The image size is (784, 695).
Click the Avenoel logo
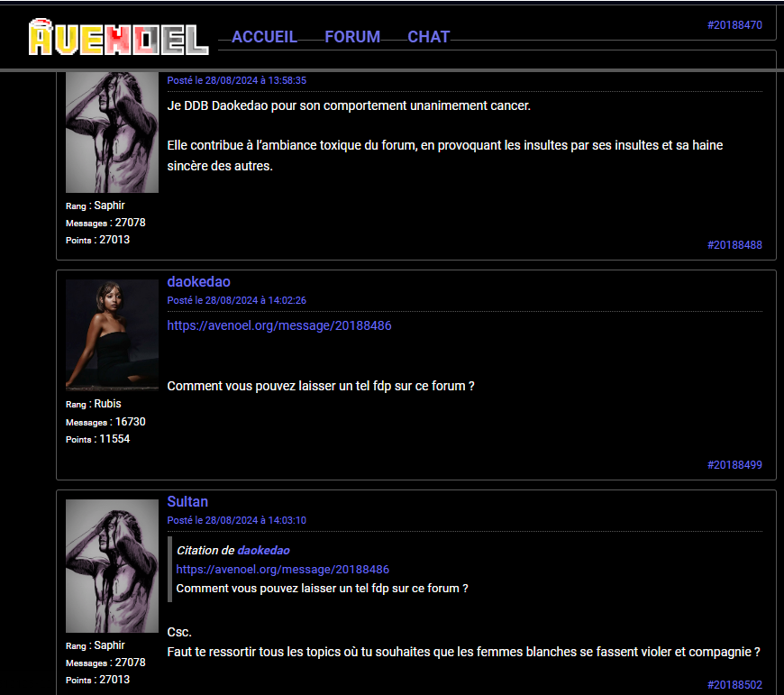[x=118, y=38]
